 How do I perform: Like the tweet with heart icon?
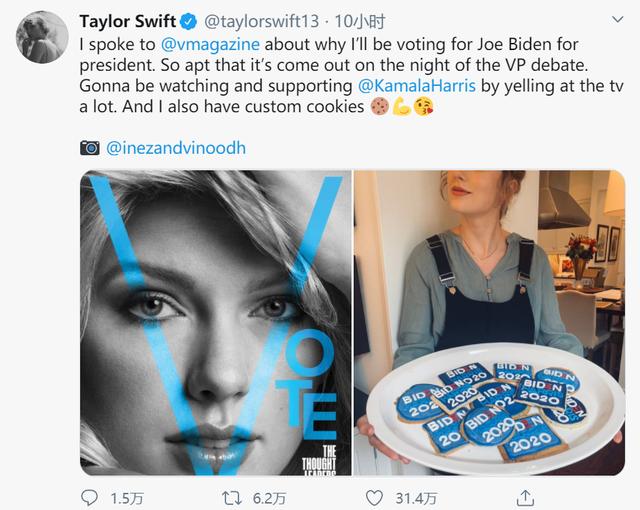point(374,498)
